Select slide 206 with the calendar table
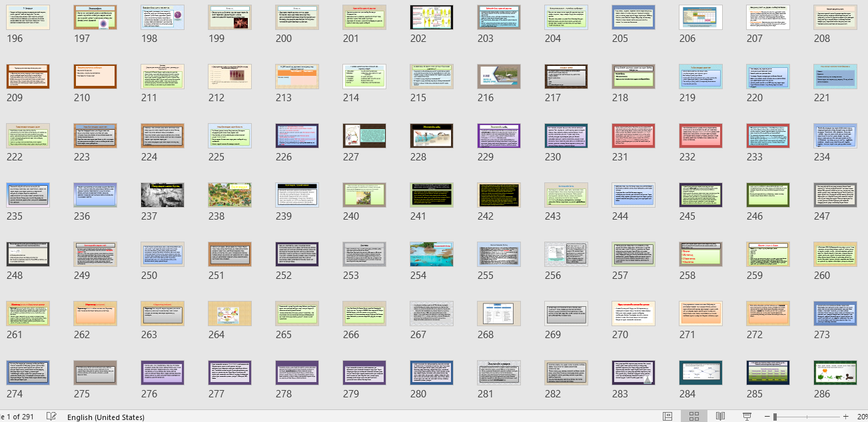868x422 pixels. [701, 17]
